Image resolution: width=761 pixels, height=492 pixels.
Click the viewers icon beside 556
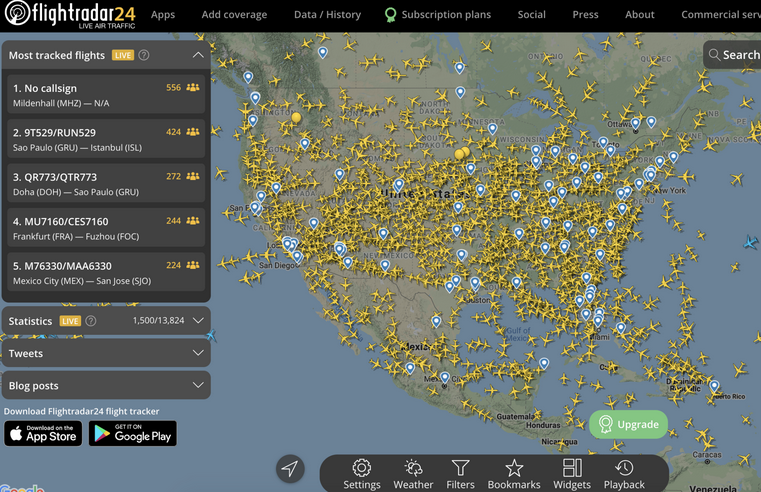click(x=193, y=87)
